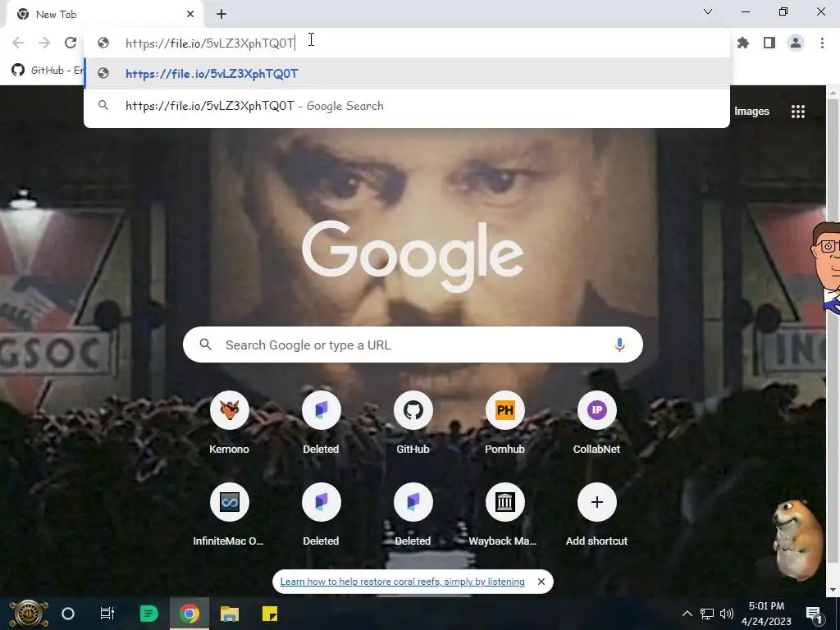This screenshot has width=840, height=630.
Task: Go forward with the forward arrow
Action: coord(44,43)
